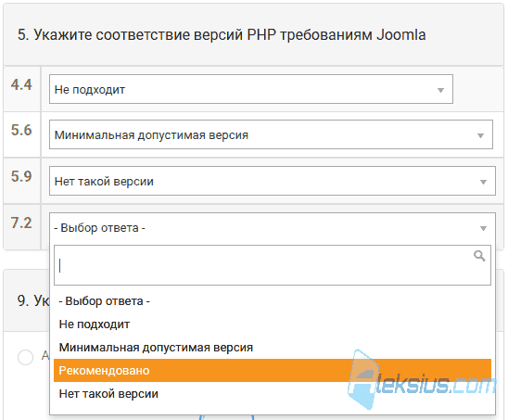508x420 pixels.
Task: Click the '4.4' version label
Action: pyautogui.click(x=21, y=85)
